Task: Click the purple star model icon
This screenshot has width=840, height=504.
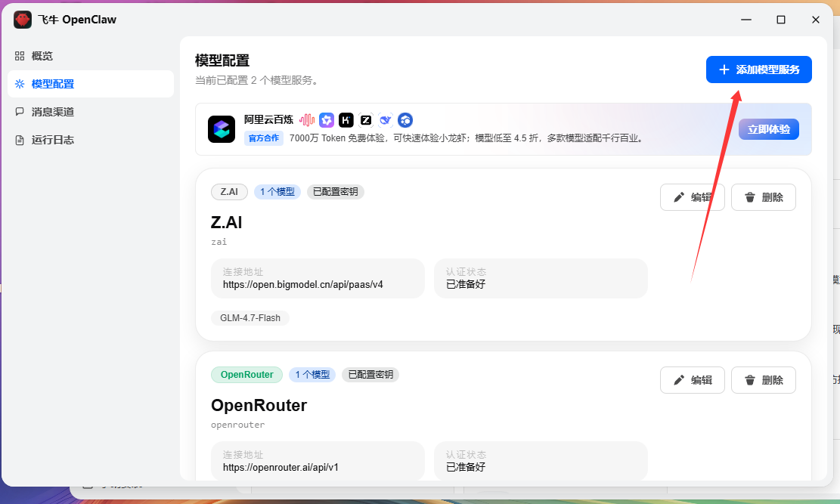Action: 327,120
